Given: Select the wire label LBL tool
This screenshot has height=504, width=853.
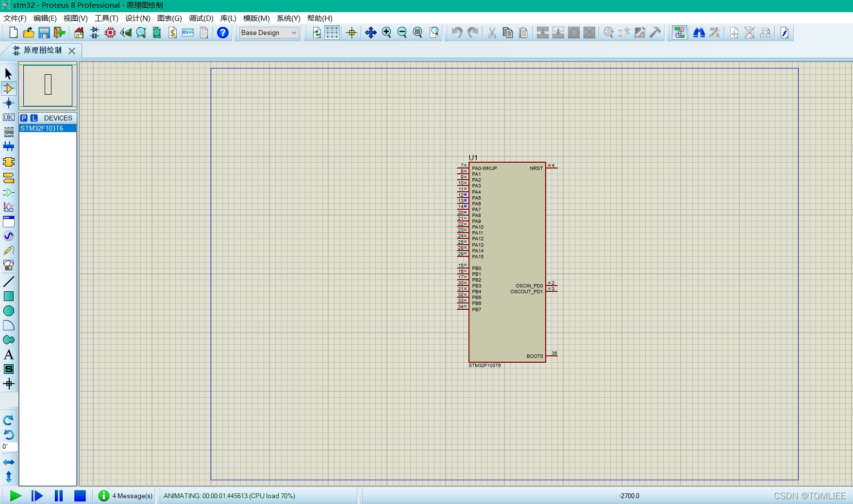Looking at the screenshot, I should coord(9,118).
